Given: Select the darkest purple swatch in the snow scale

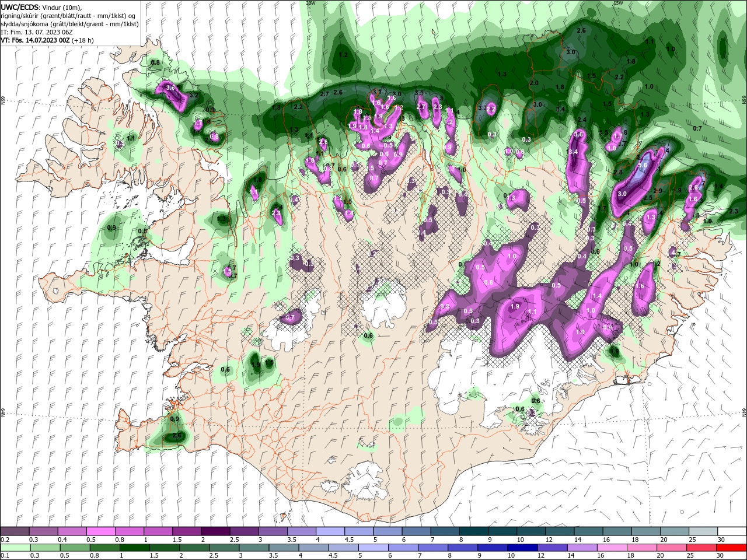Looking at the screenshot, I should click(x=215, y=531).
